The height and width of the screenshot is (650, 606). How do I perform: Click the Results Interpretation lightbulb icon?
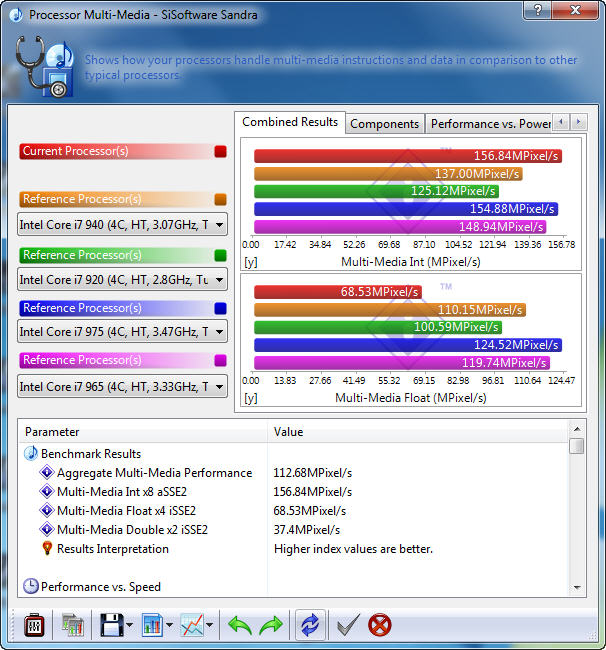47,548
